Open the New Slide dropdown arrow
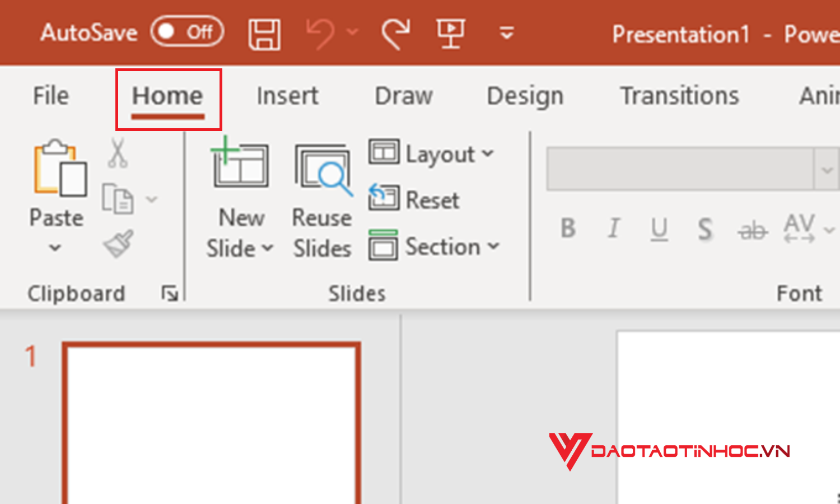The height and width of the screenshot is (504, 840). click(x=269, y=249)
